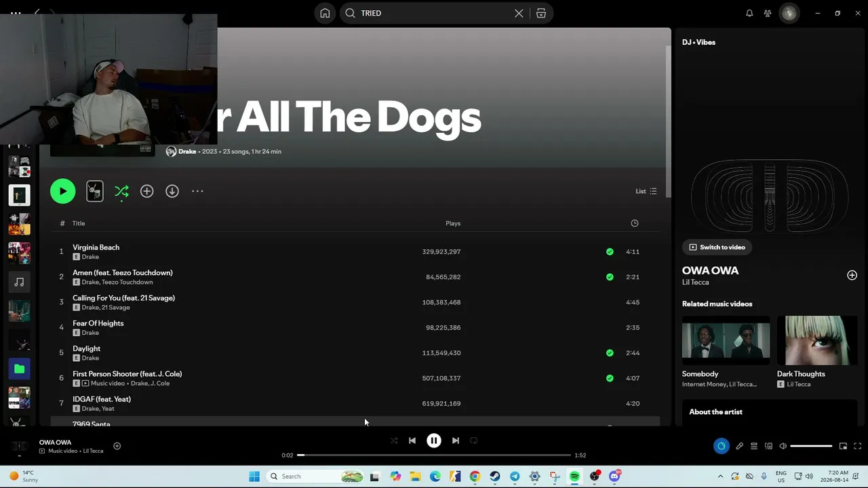Go to Spotify Home
Image resolution: width=868 pixels, height=488 pixels.
click(325, 13)
